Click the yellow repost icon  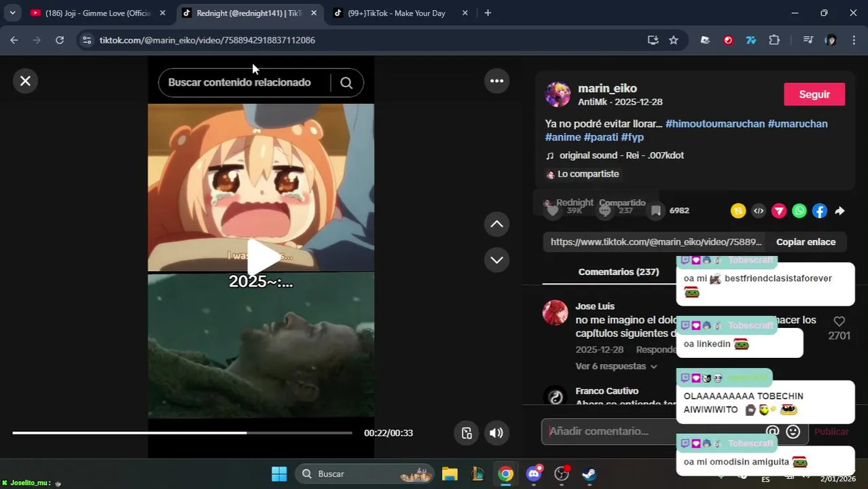[738, 211]
